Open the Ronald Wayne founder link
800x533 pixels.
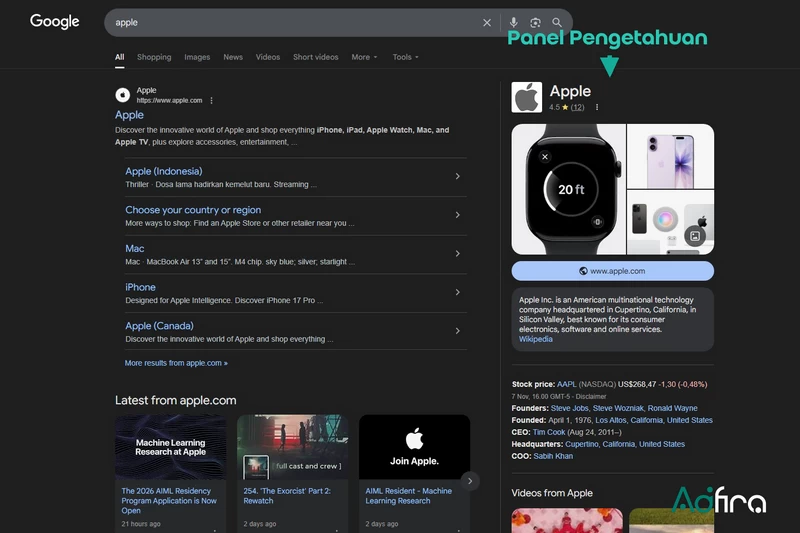point(672,409)
